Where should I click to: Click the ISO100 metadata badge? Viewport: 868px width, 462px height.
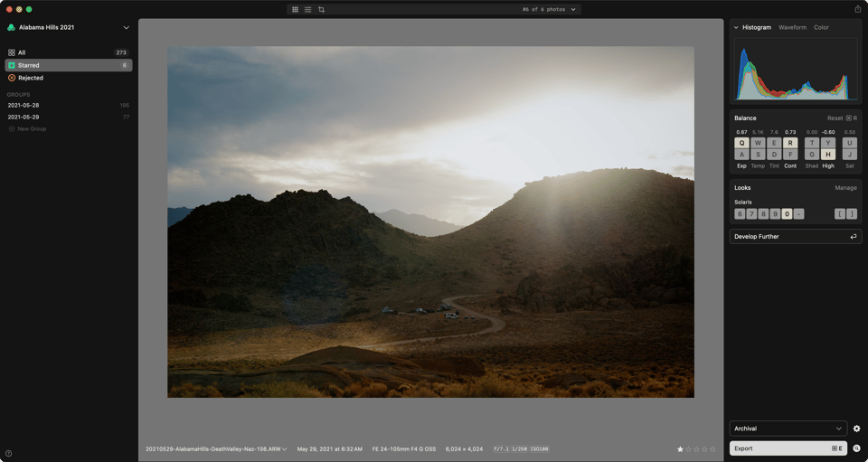(539, 449)
